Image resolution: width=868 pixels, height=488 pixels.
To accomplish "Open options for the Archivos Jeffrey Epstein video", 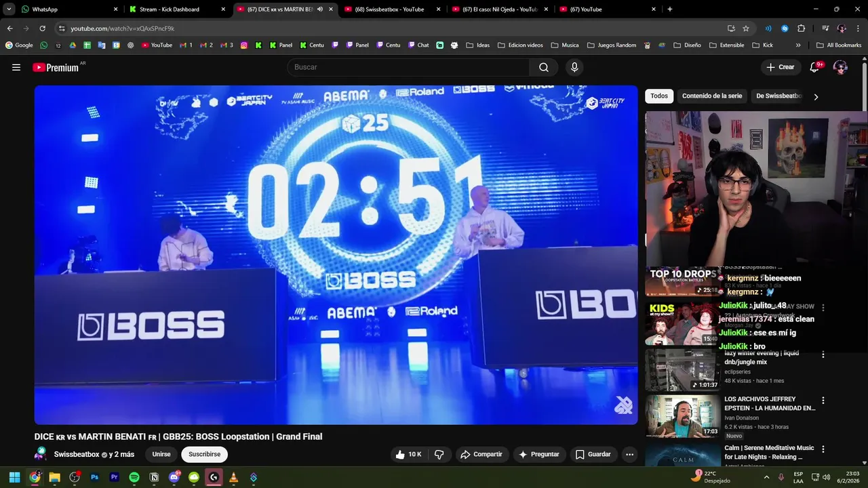I will pyautogui.click(x=823, y=401).
